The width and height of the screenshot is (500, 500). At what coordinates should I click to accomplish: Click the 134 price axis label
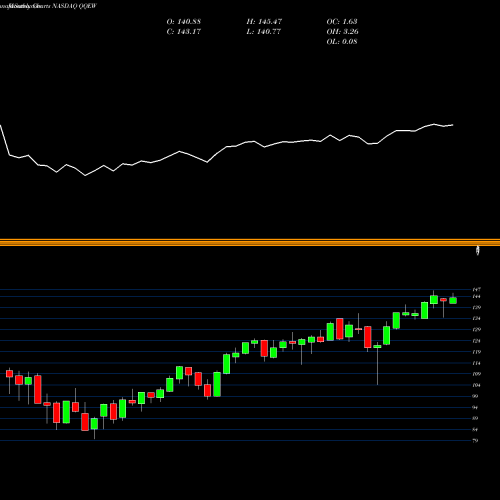476,318
